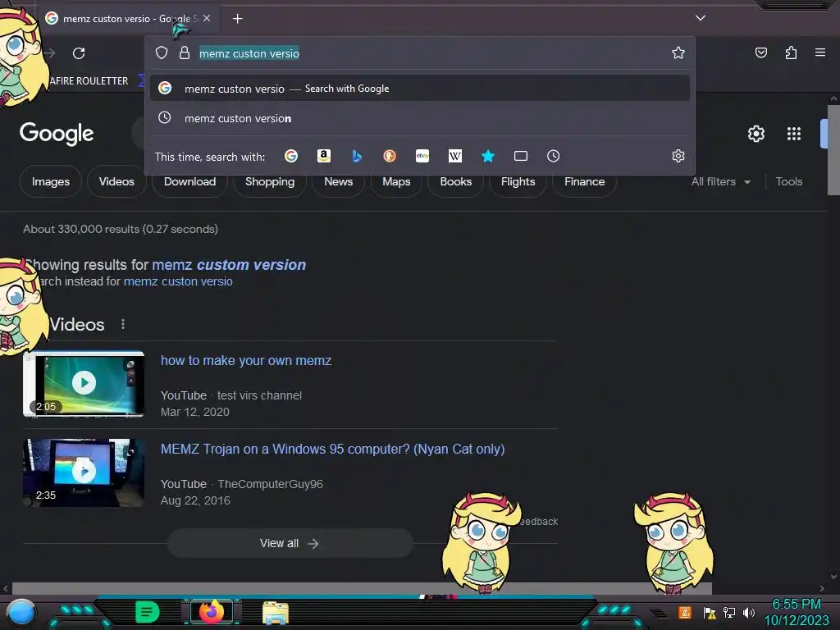
Task: Select the 'memz custon versio' Search with Google suggestion
Action: (420, 89)
